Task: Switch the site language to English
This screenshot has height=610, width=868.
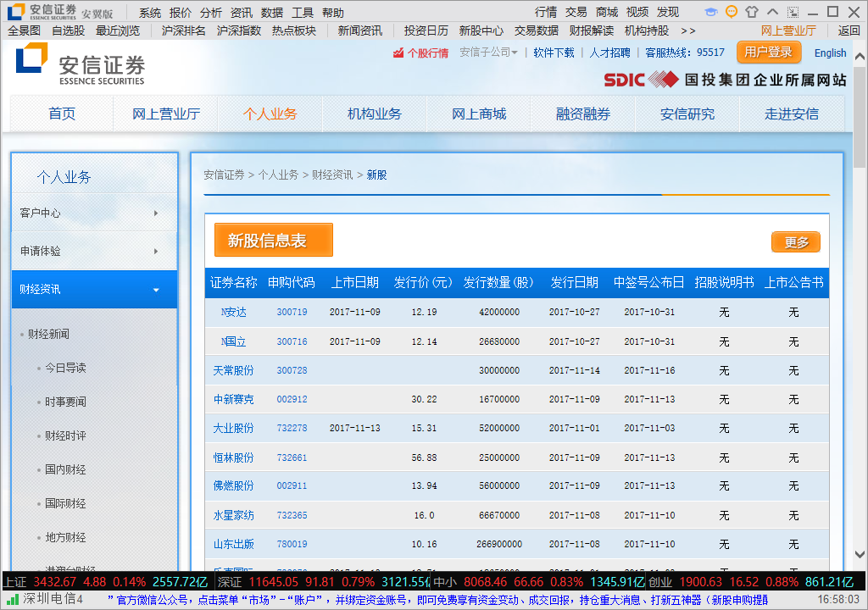Action: 831,53
